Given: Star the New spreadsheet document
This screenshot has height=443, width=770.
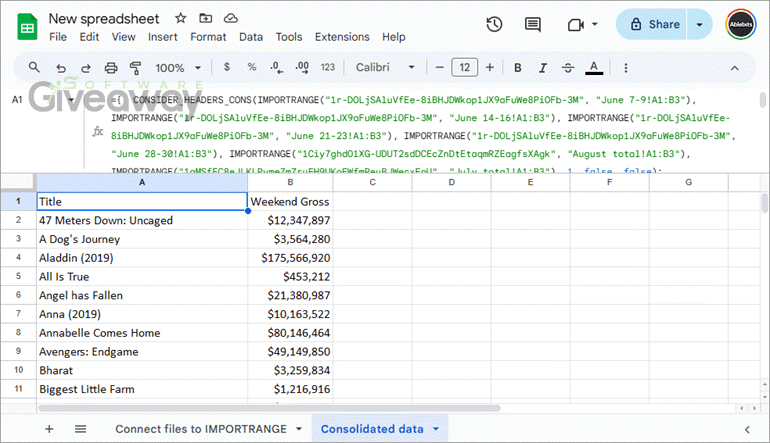Looking at the screenshot, I should [180, 19].
